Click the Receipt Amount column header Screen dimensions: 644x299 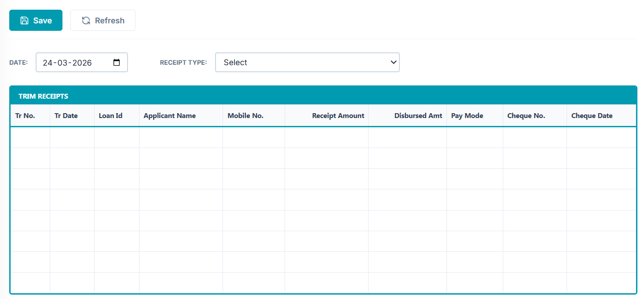(338, 116)
